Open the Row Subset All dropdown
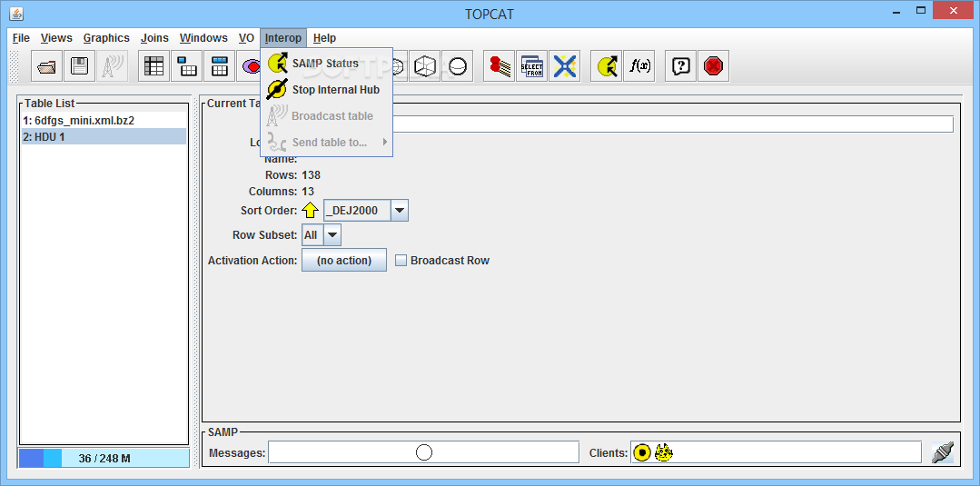Image resolution: width=980 pixels, height=486 pixels. [322, 235]
